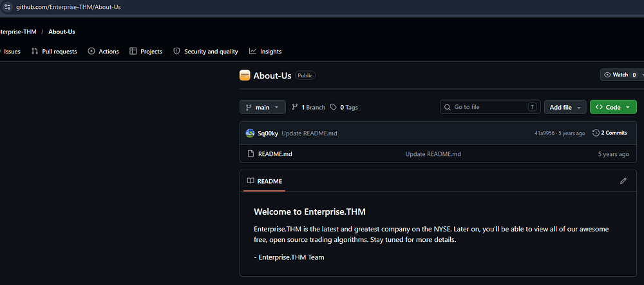Expand the main branch dropdown
This screenshot has width=644, height=285.
[262, 107]
